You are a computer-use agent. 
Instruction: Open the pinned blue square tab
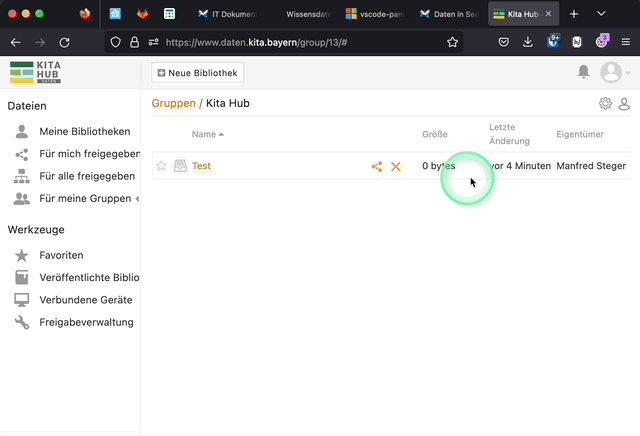click(116, 14)
